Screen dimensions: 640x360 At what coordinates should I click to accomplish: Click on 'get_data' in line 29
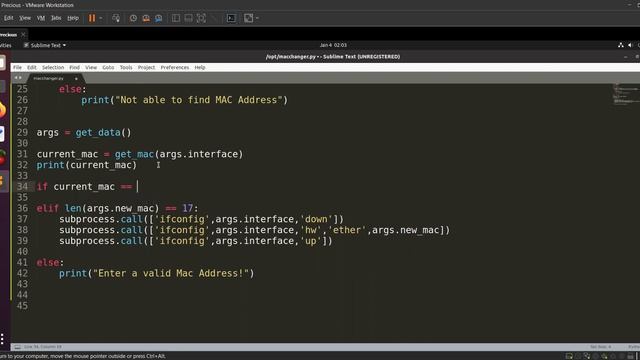98,133
